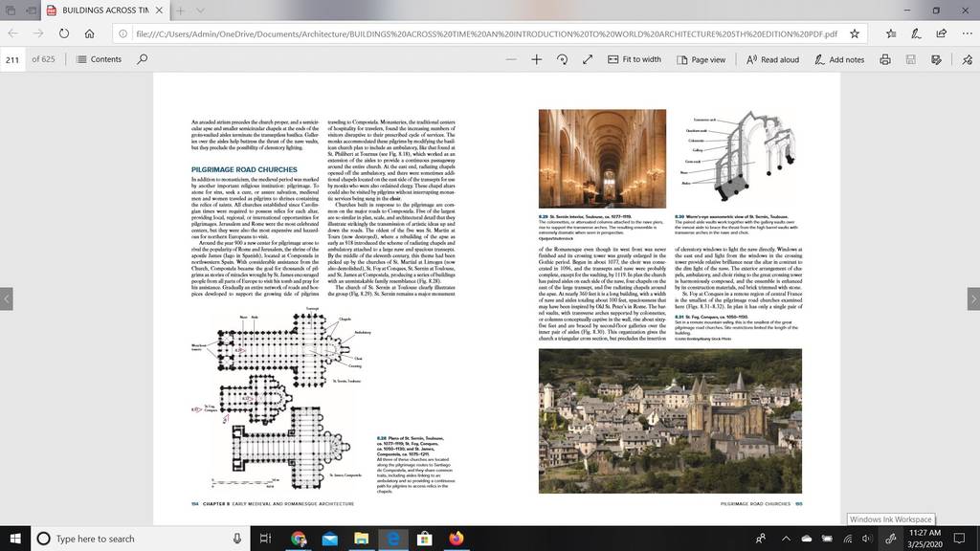Click the Zoom out minus icon
Screen dimensions: 980x551
(x=511, y=59)
